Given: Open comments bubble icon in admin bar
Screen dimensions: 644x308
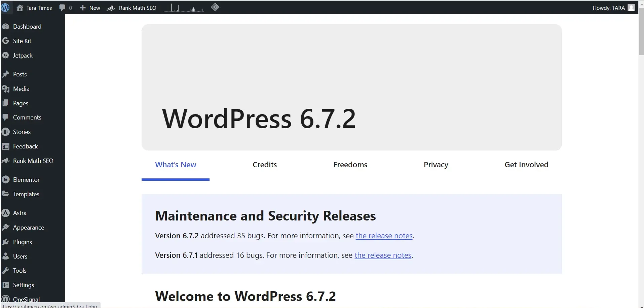Looking at the screenshot, I should click(x=62, y=8).
